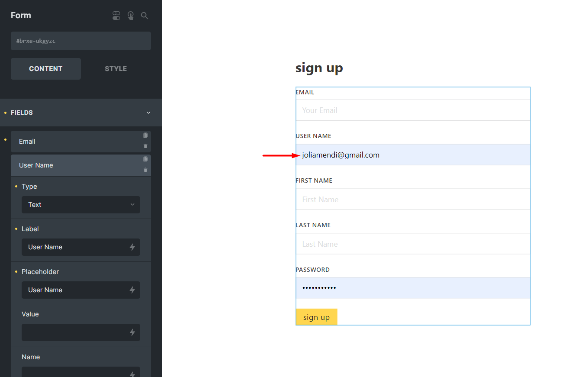Collapse the FIELDS section
The width and height of the screenshot is (588, 377).
point(148,113)
